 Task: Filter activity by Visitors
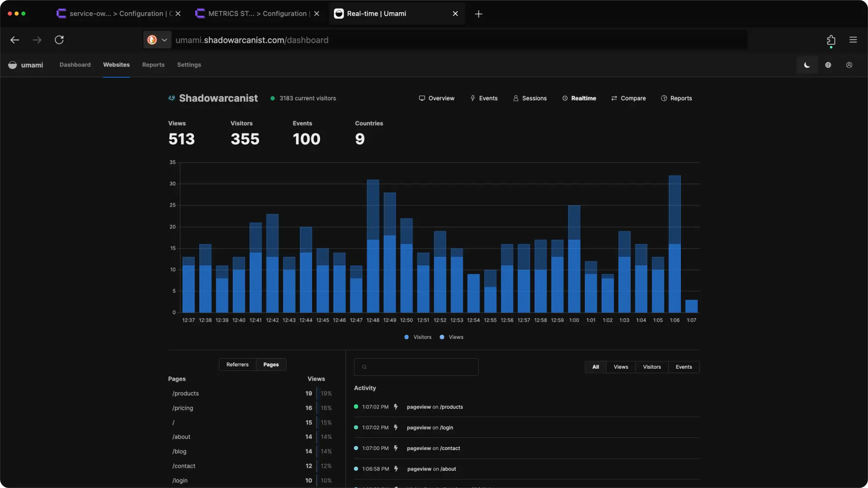coord(651,367)
